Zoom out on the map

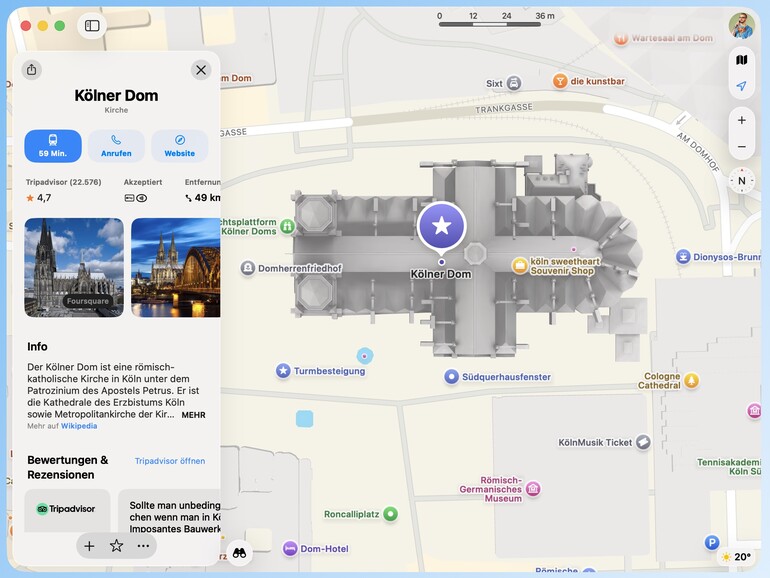(x=742, y=146)
